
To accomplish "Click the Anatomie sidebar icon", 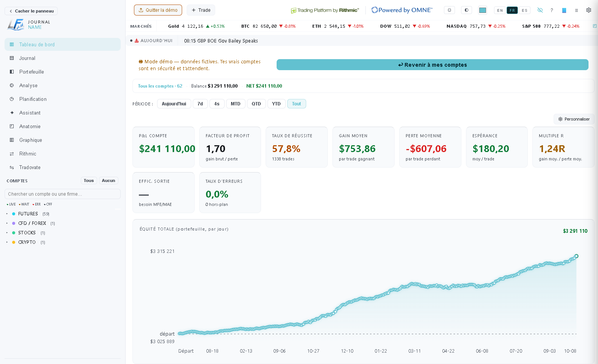I will tap(12, 126).
